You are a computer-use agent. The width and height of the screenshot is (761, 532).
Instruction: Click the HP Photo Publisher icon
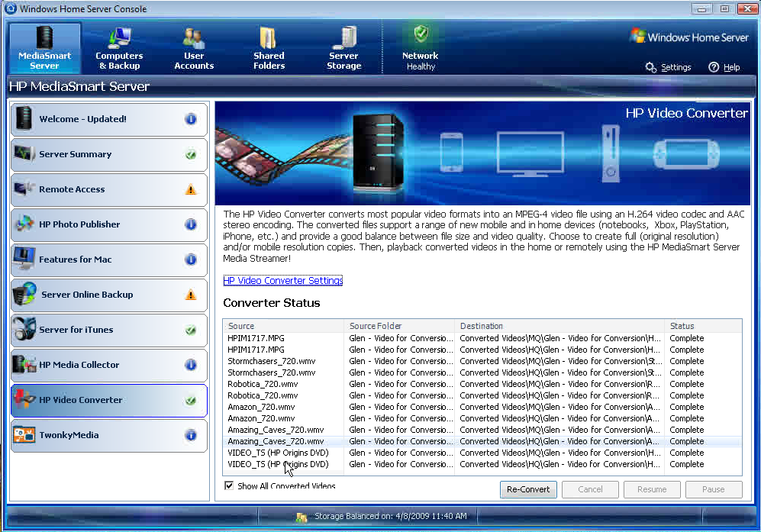pos(24,224)
